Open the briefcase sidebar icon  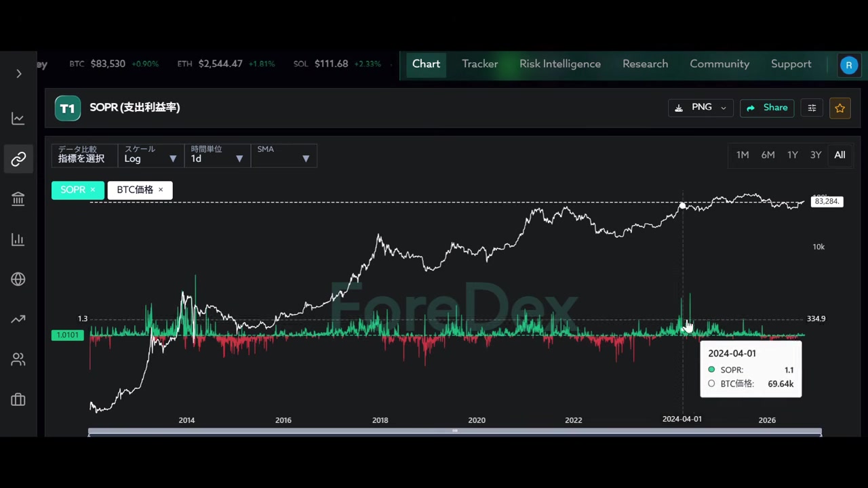tap(18, 400)
